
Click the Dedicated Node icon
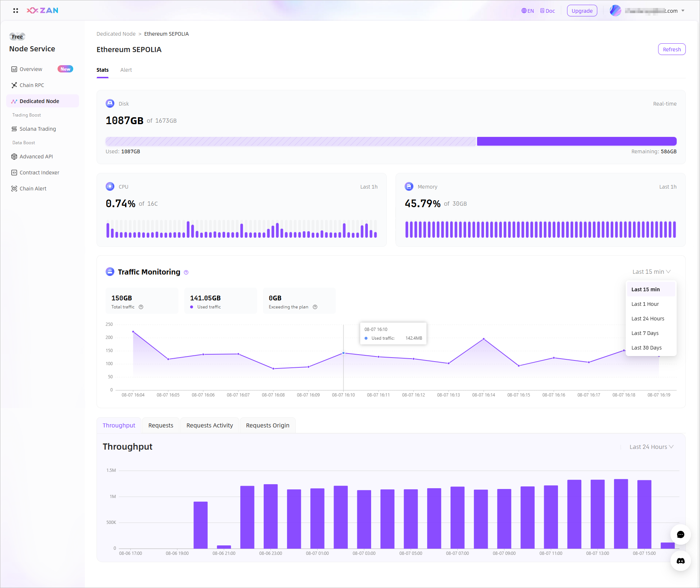click(14, 101)
